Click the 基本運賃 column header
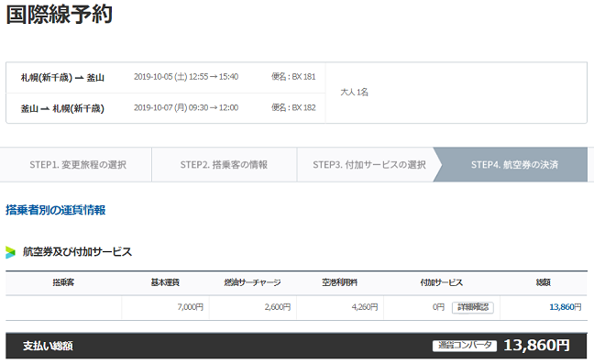 tap(165, 282)
